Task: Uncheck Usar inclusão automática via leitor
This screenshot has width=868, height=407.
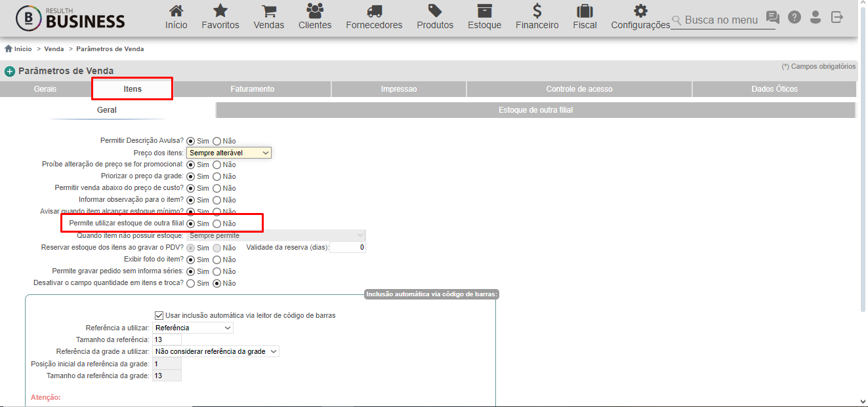Action: [159, 315]
